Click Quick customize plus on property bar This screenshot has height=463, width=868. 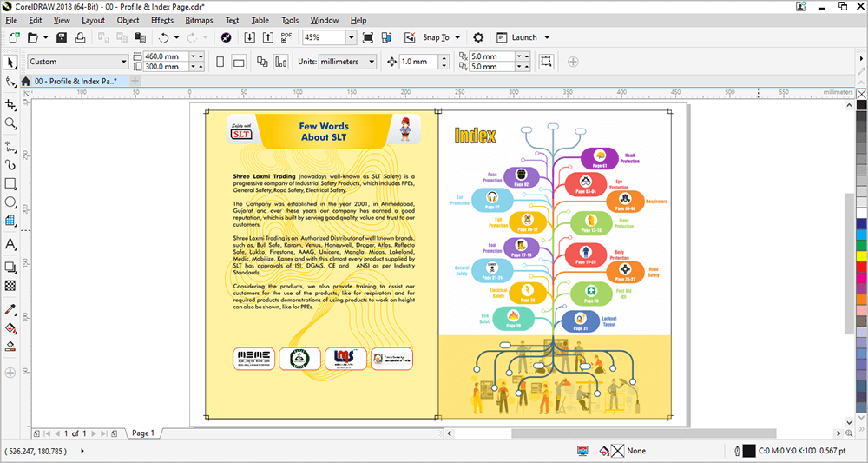[573, 62]
